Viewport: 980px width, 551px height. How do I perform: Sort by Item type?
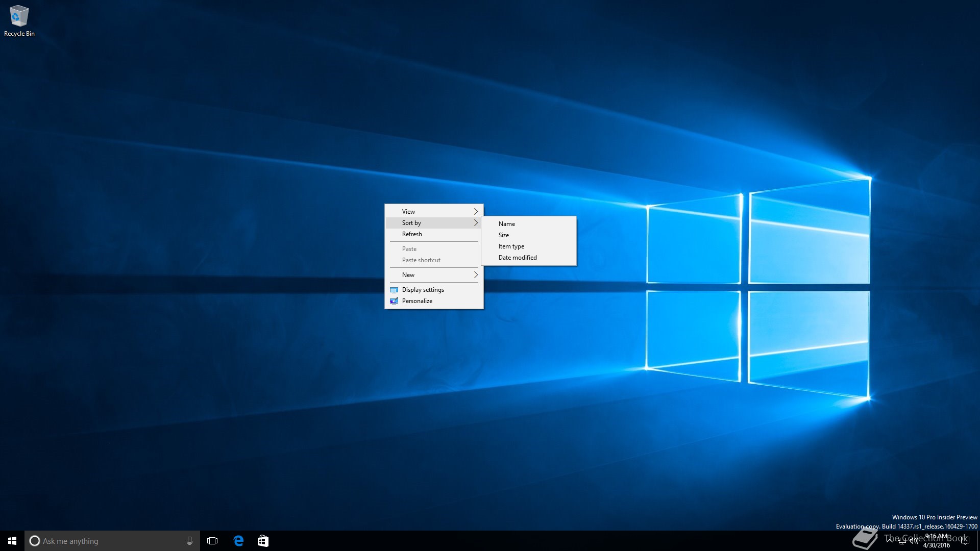pos(511,246)
